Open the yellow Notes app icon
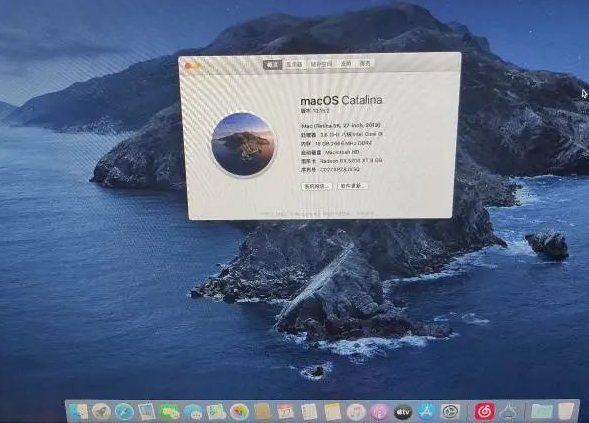The image size is (589, 423). pyautogui.click(x=332, y=412)
